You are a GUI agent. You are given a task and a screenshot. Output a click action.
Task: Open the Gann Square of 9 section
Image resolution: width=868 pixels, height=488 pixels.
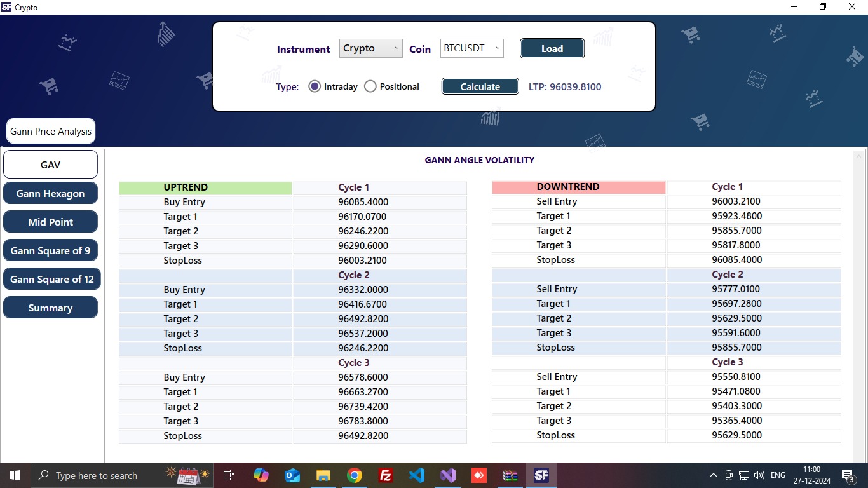[50, 250]
